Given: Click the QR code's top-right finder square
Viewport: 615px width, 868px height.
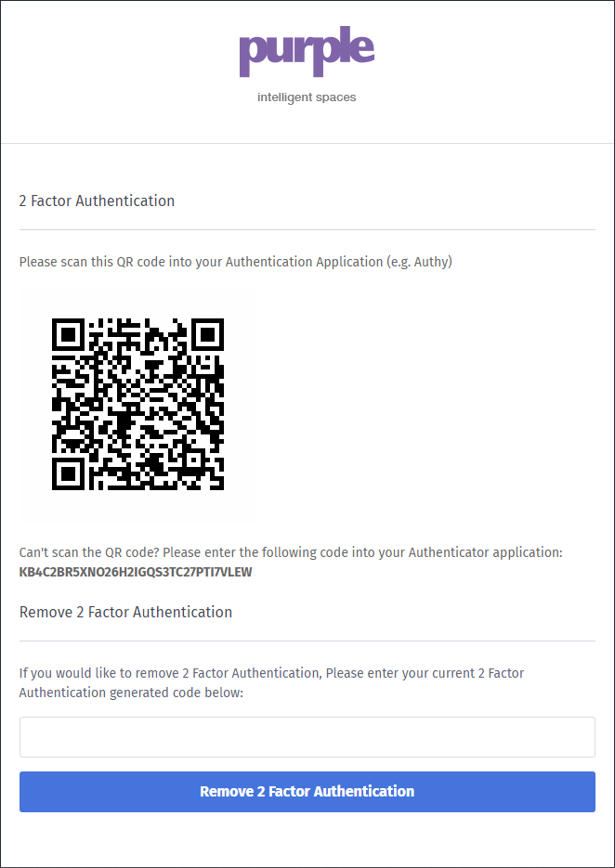Looking at the screenshot, I should click(207, 334).
